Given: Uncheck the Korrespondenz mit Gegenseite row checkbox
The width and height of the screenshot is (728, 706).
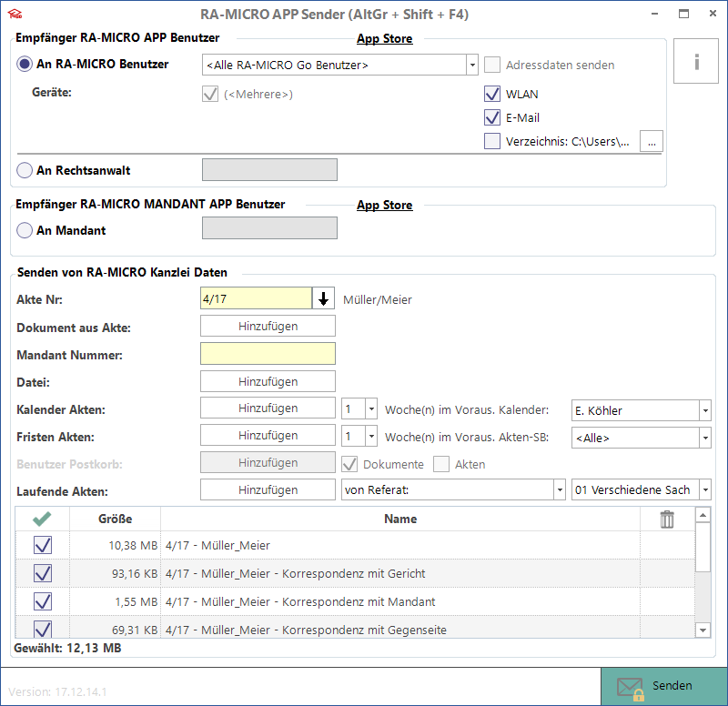Looking at the screenshot, I should pyautogui.click(x=43, y=629).
